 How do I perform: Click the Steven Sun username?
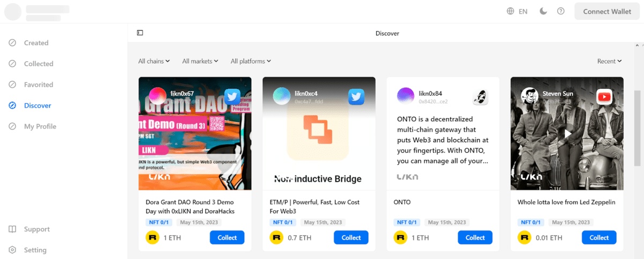(558, 93)
